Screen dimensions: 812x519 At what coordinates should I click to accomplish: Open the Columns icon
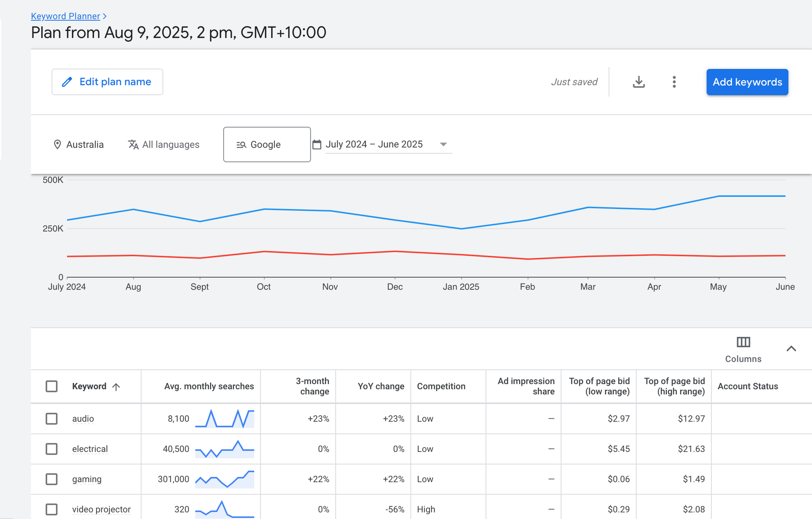(x=743, y=342)
